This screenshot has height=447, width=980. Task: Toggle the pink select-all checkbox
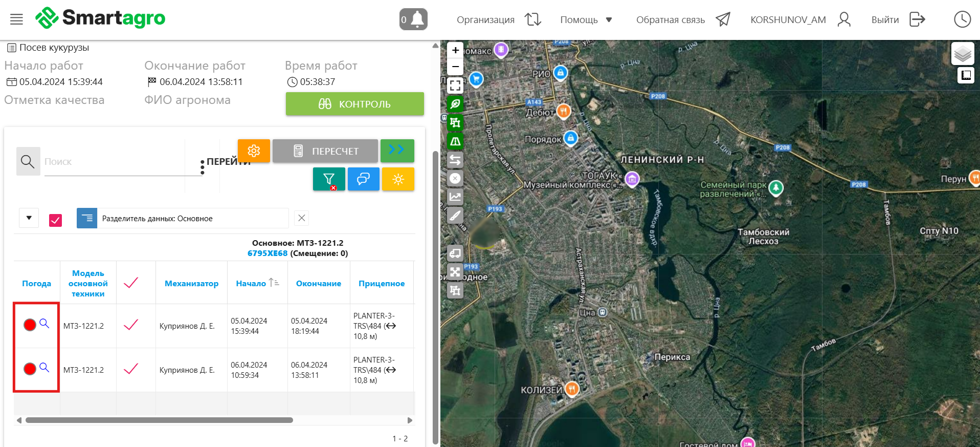55,220
